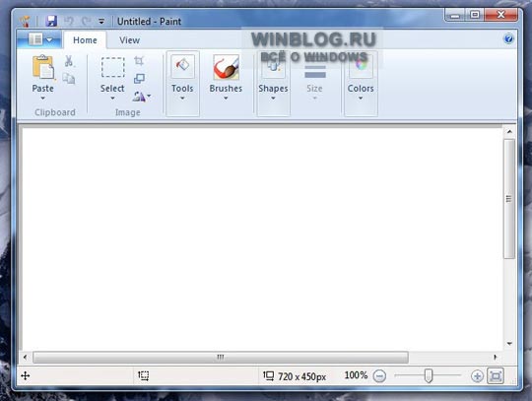This screenshot has height=401, width=532.
Task: Click the Redo arrow in title bar
Action: (86, 22)
